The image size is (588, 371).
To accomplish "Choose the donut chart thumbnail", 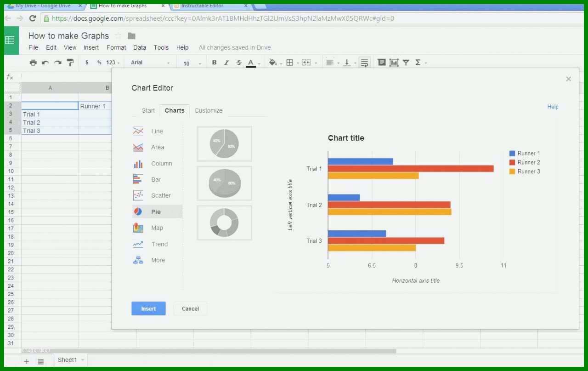I will coord(224,223).
